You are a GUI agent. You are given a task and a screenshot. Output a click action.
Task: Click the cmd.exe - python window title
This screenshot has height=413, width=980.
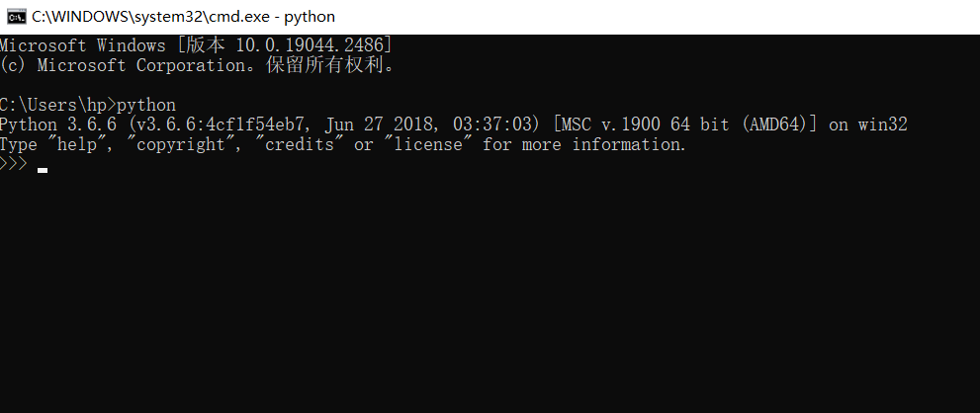(183, 17)
